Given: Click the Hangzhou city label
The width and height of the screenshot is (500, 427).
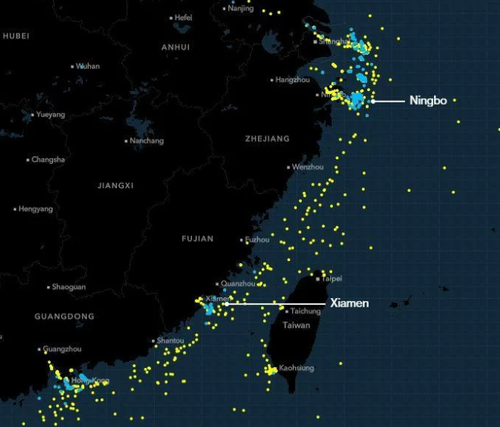Looking at the screenshot, I should pyautogui.click(x=292, y=80).
